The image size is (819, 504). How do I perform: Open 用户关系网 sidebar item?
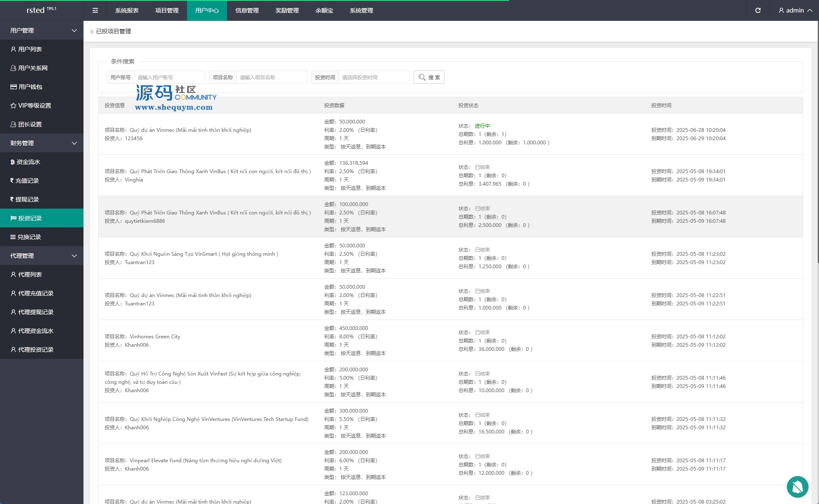pos(33,68)
